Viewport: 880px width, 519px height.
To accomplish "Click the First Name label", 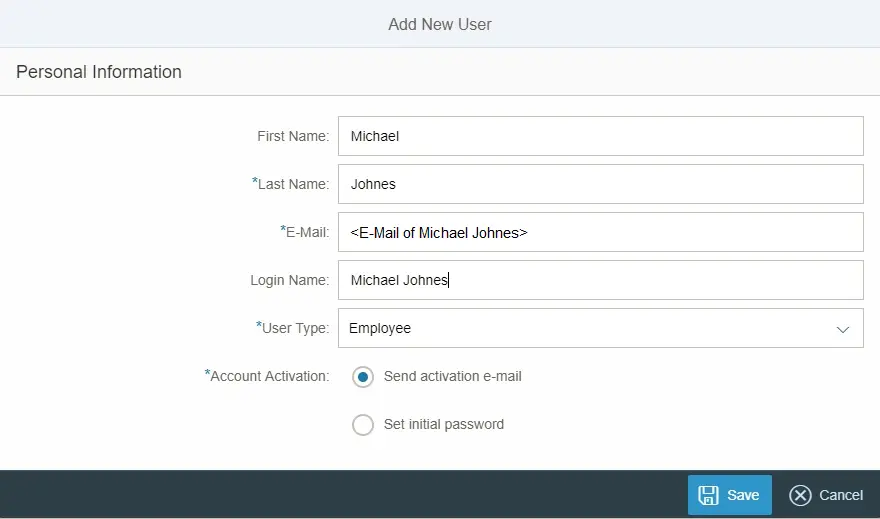I will pos(293,136).
